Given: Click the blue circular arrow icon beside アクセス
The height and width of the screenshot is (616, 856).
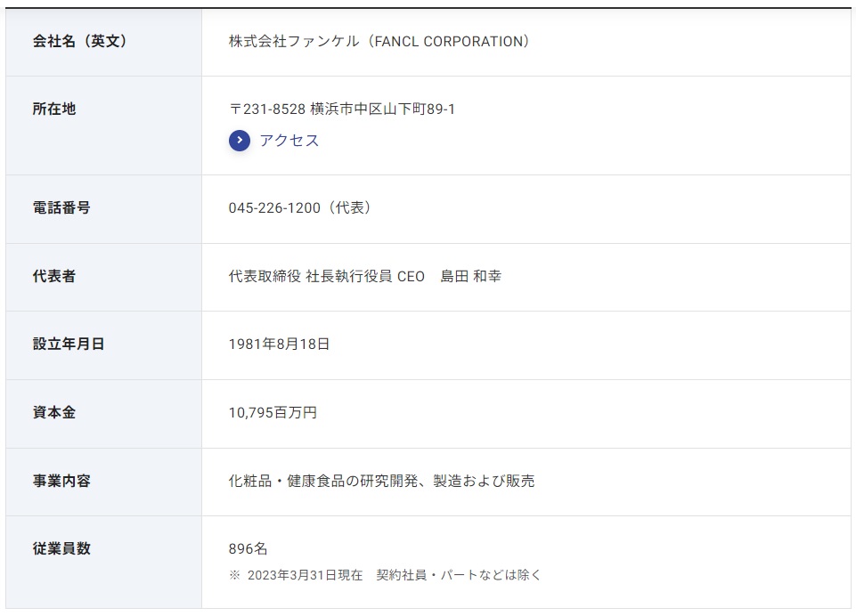Looking at the screenshot, I should click(x=239, y=141).
